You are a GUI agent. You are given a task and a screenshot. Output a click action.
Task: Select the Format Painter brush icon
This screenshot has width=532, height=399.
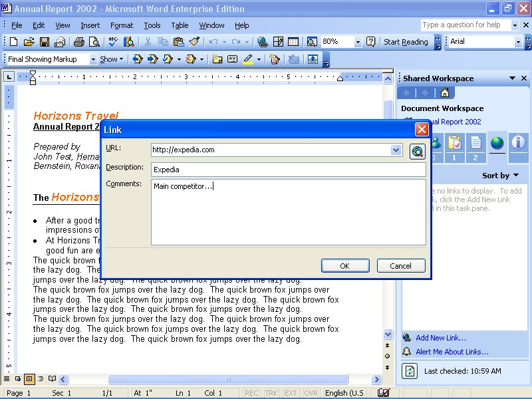[x=194, y=42]
